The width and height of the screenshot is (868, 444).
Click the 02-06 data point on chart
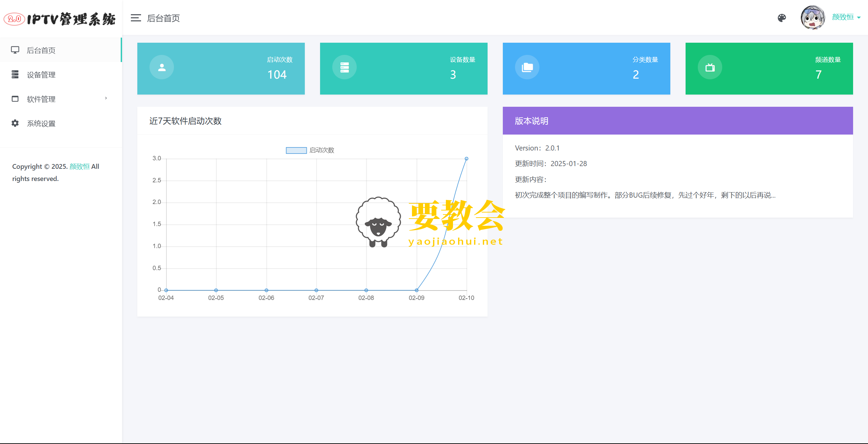(267, 290)
